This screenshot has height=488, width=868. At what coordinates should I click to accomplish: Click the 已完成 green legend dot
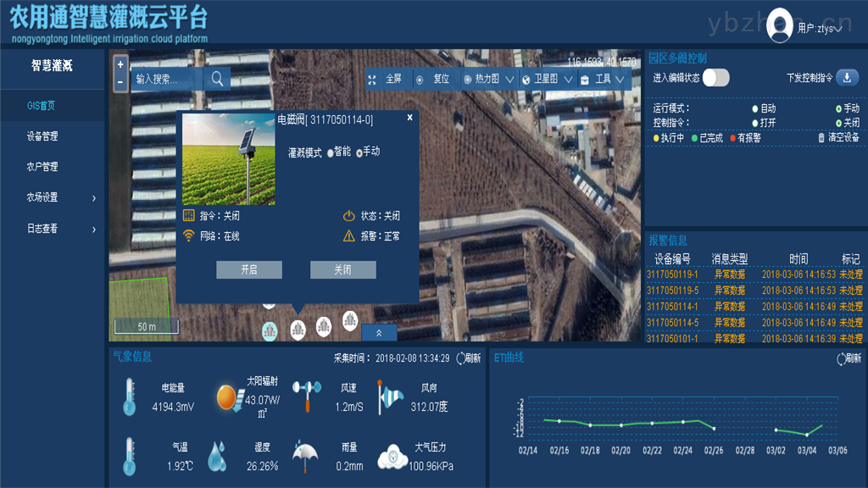pyautogui.click(x=694, y=138)
